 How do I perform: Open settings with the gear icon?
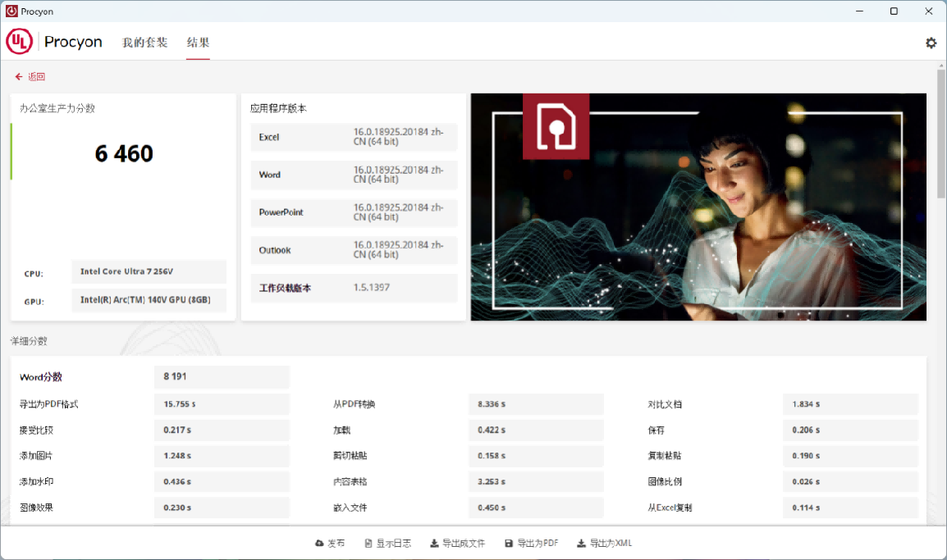pyautogui.click(x=931, y=43)
